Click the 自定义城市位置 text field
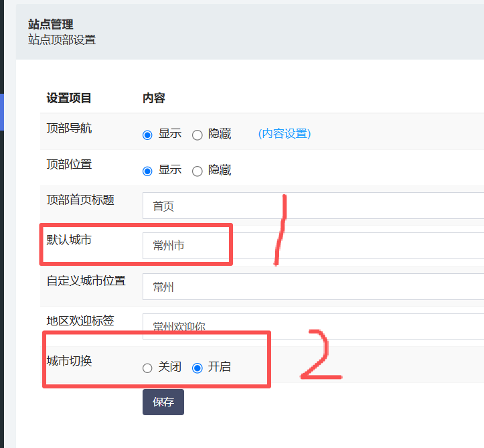The width and height of the screenshot is (484, 448). 313,287
